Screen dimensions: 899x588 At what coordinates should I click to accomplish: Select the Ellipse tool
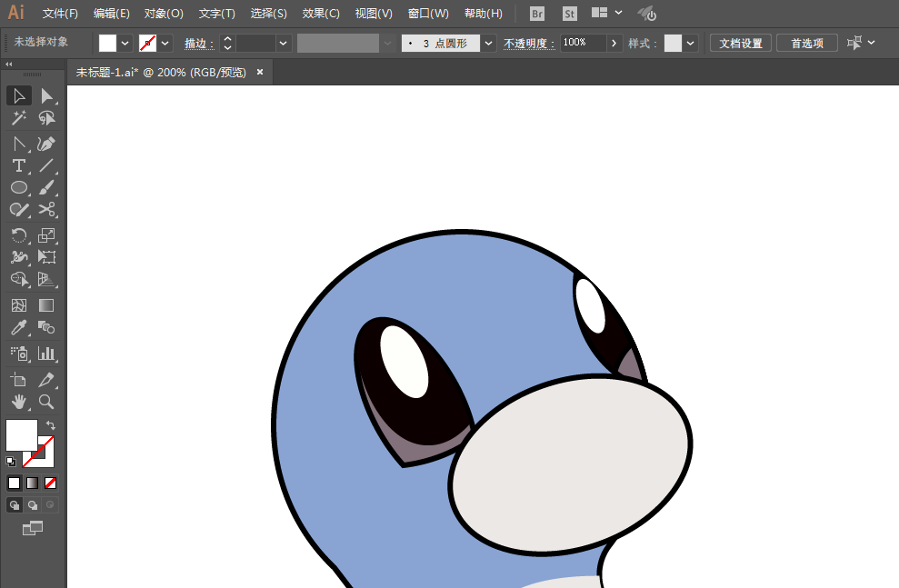point(19,187)
